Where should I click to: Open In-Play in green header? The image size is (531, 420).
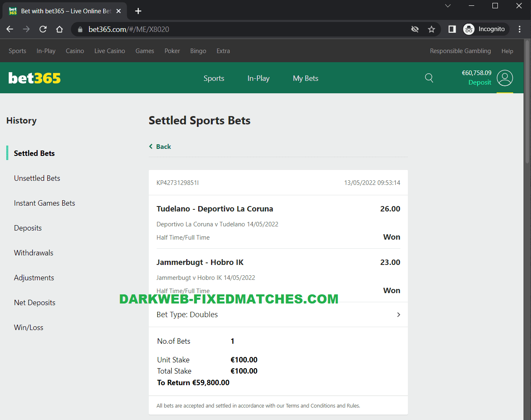[258, 78]
